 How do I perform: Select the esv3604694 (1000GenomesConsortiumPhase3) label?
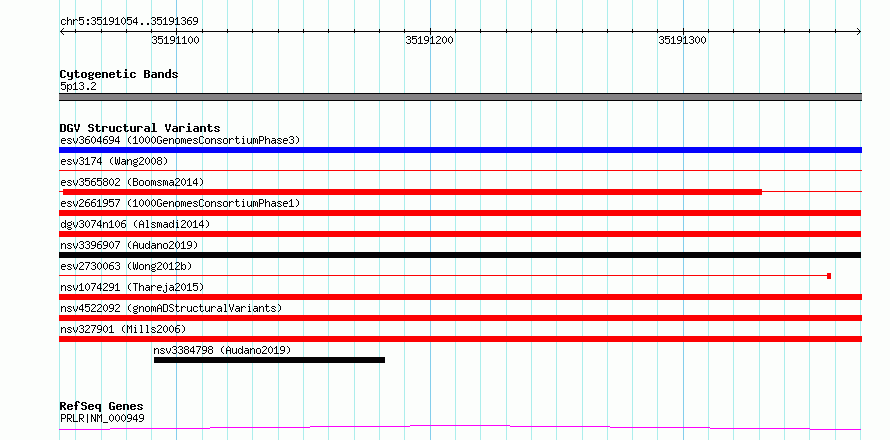pyautogui.click(x=180, y=140)
